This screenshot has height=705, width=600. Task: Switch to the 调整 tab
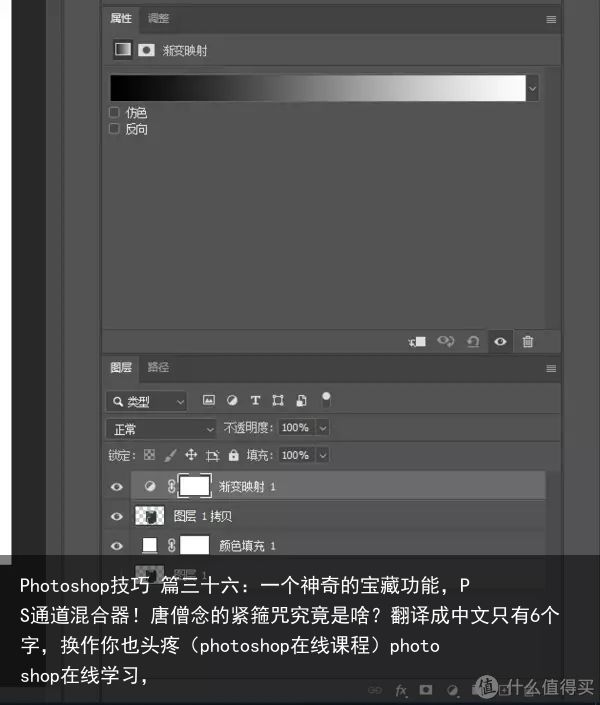pos(158,18)
